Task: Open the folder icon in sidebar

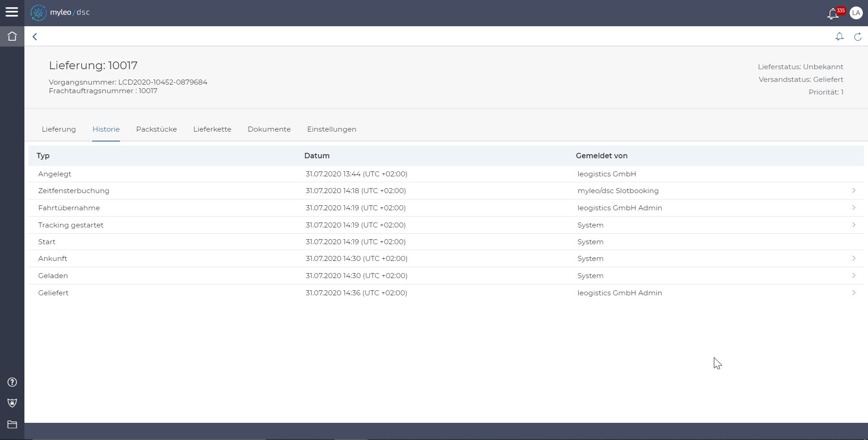Action: [12, 424]
